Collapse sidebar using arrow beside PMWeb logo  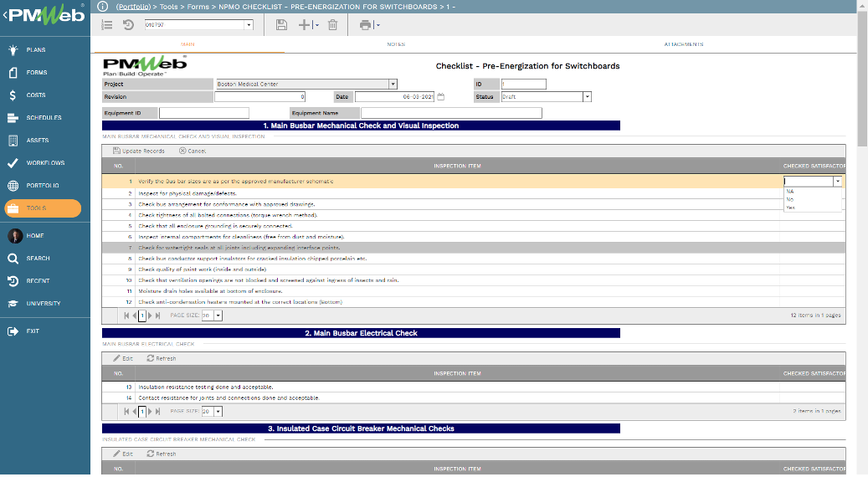(x=5, y=14)
